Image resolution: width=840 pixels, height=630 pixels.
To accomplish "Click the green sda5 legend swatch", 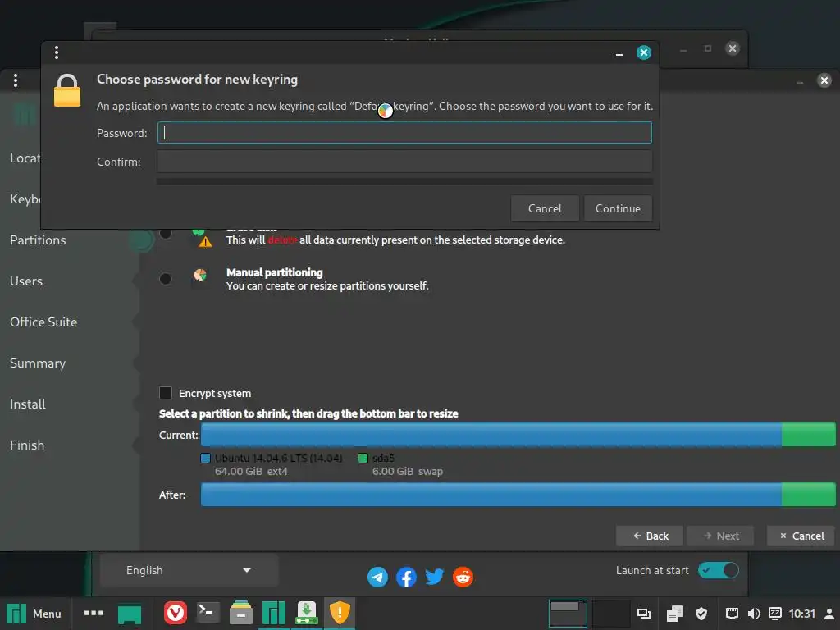I will (x=363, y=458).
